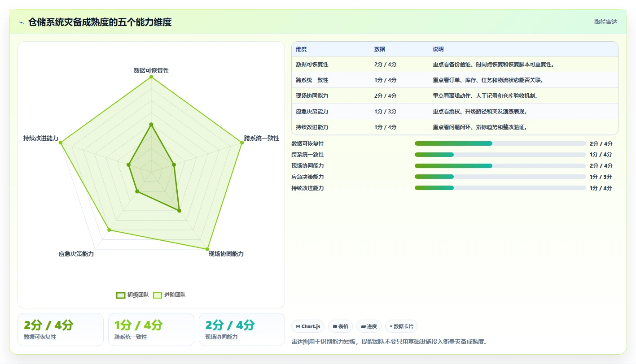Select the 数据卡片 chip
Screen dimensions: 636x364
[401, 326]
